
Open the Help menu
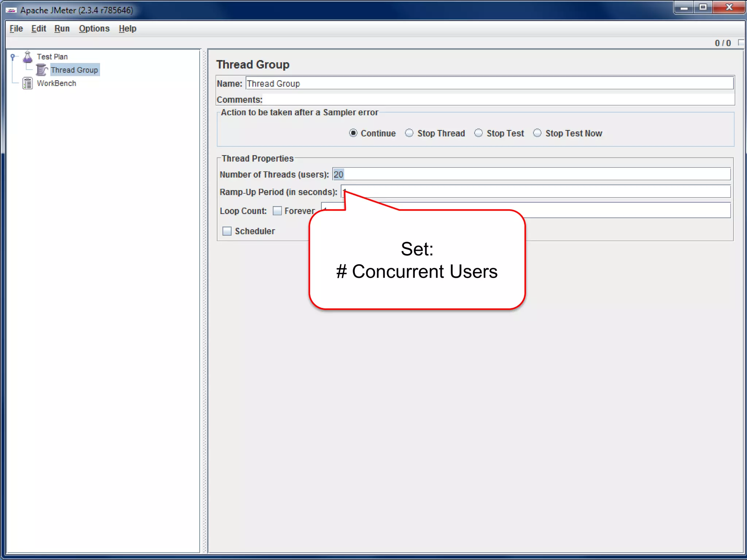point(127,28)
